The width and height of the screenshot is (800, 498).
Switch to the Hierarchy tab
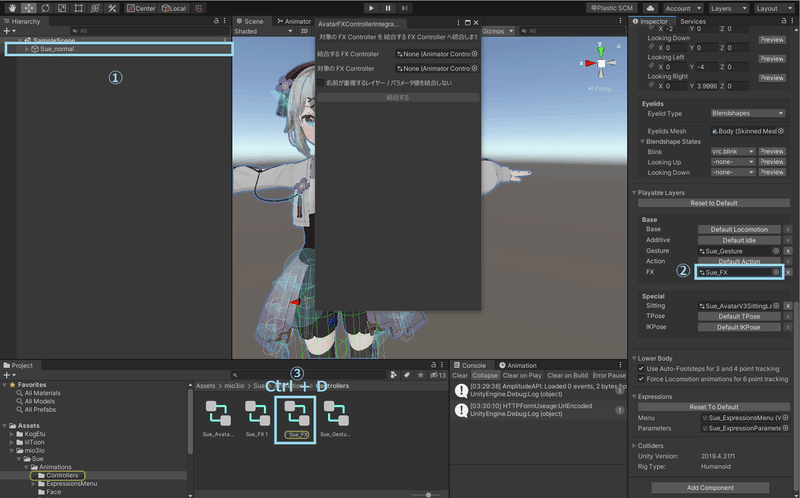click(22, 21)
